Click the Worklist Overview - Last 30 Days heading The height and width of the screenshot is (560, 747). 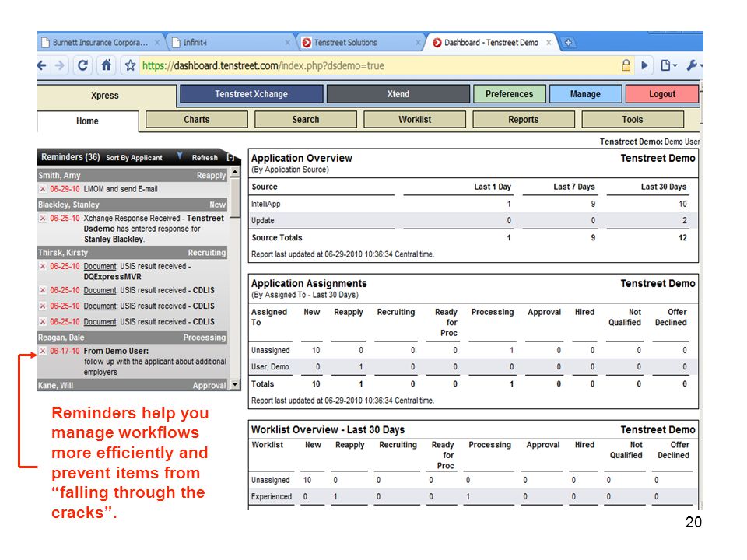point(328,429)
